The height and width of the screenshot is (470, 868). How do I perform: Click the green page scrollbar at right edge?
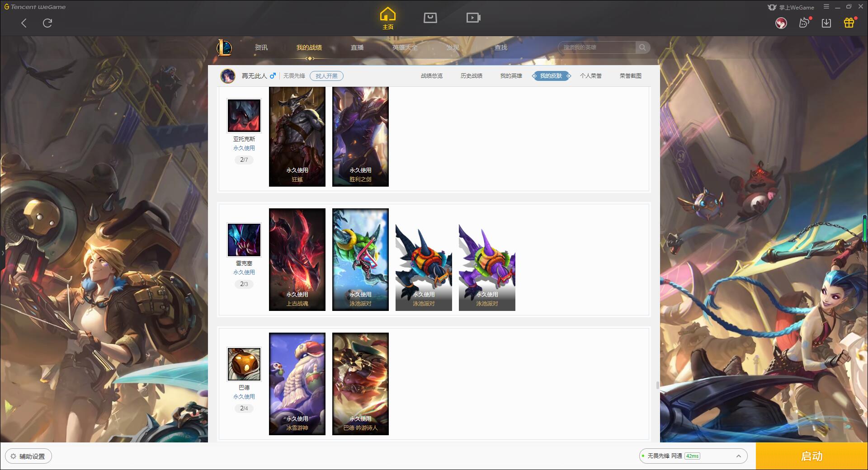click(865, 228)
